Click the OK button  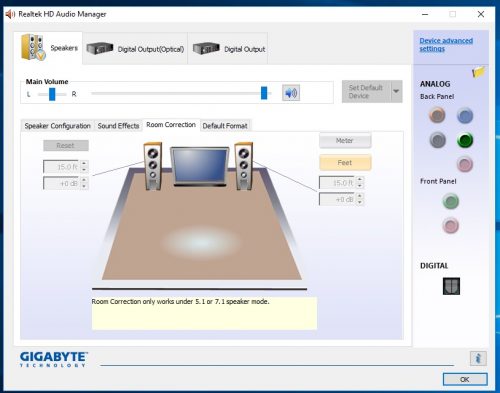(x=465, y=379)
